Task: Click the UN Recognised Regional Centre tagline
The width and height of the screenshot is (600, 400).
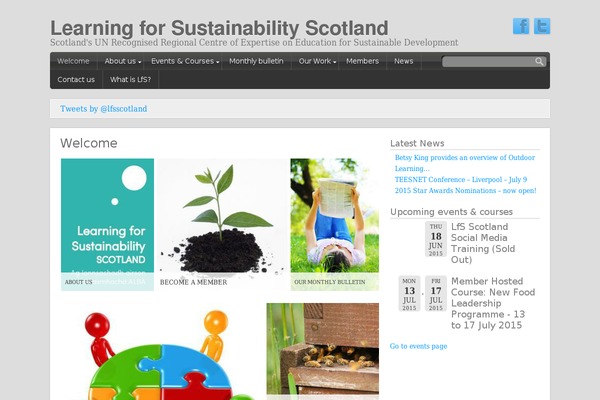Action: (x=254, y=42)
